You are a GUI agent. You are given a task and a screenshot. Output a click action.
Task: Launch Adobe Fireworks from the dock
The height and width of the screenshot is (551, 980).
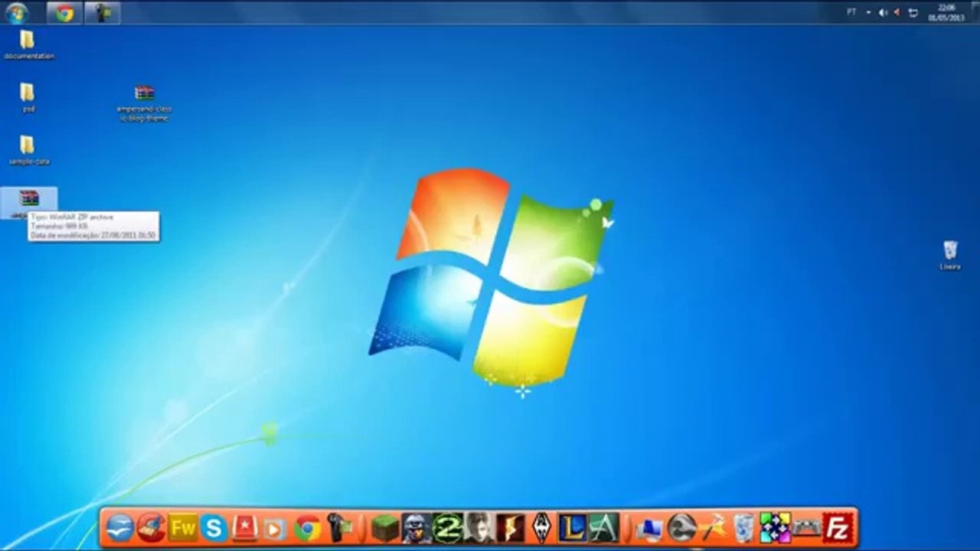[182, 527]
